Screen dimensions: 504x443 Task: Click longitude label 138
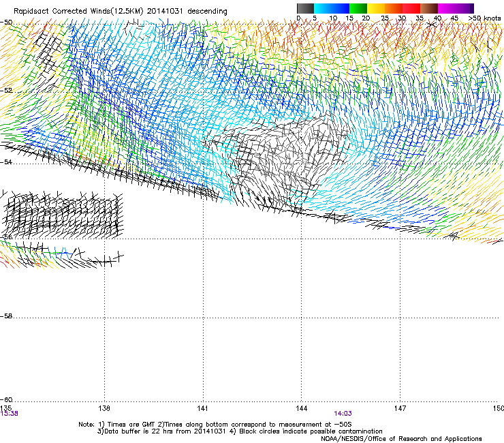pos(104,408)
